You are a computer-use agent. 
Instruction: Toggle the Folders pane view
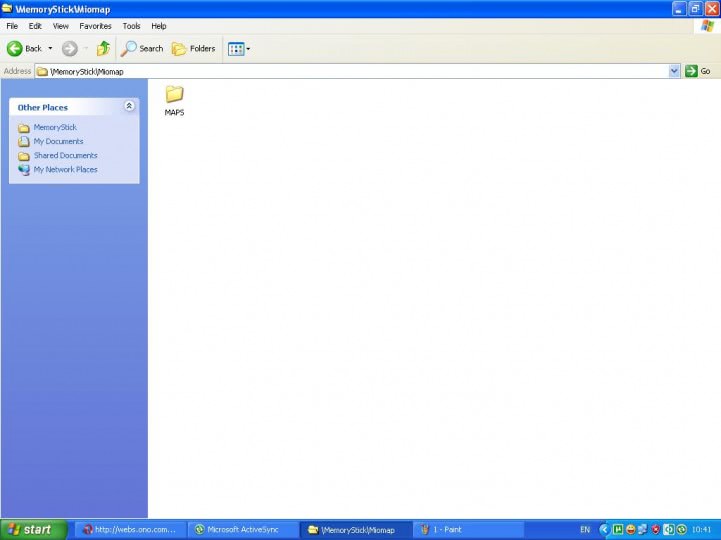(x=193, y=48)
